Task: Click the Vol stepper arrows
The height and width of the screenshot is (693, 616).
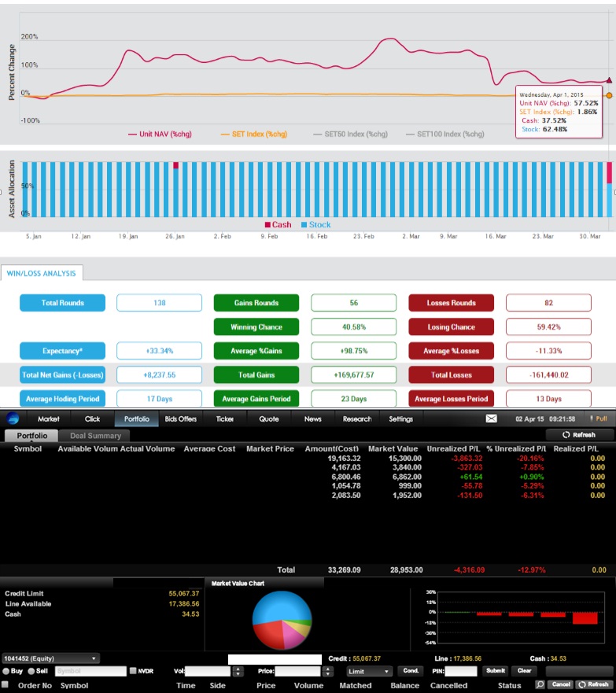Action: (238, 671)
